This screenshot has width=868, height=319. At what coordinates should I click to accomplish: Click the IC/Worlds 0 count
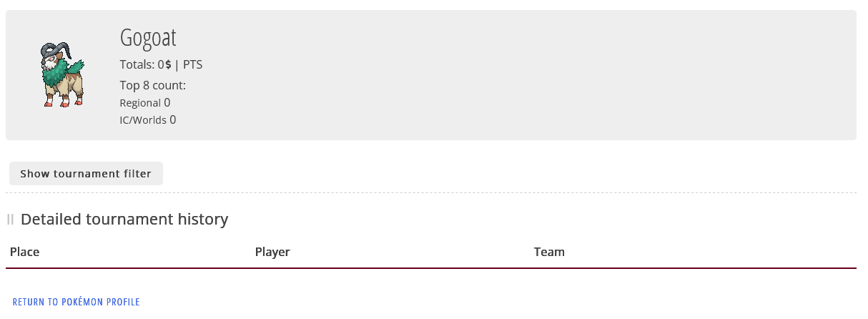click(148, 120)
